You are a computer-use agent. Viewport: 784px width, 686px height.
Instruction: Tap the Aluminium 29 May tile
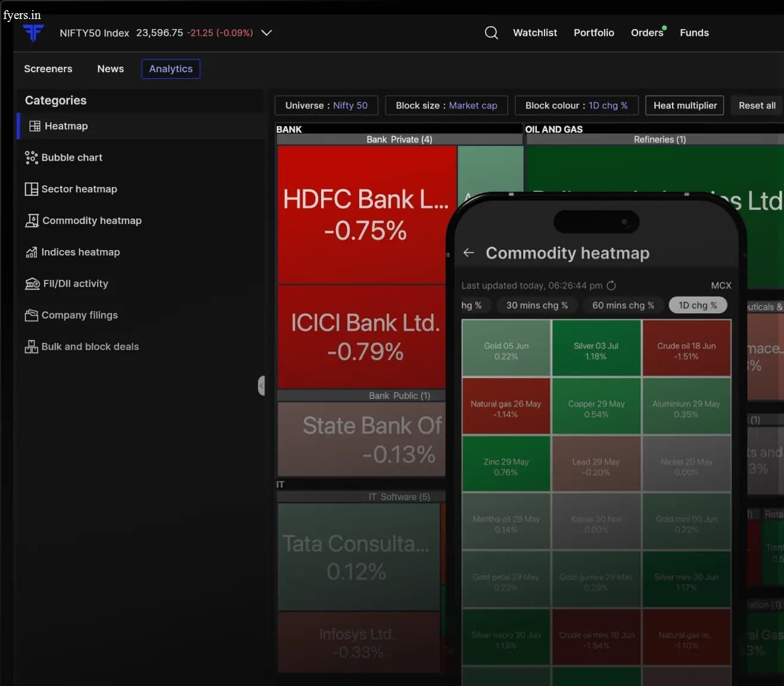coord(686,406)
